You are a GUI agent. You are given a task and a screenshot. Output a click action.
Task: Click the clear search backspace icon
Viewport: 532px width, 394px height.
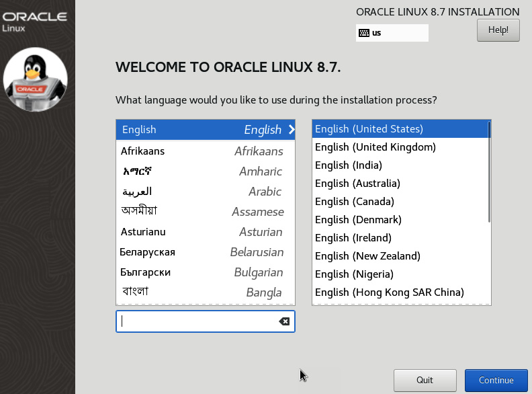pyautogui.click(x=284, y=321)
